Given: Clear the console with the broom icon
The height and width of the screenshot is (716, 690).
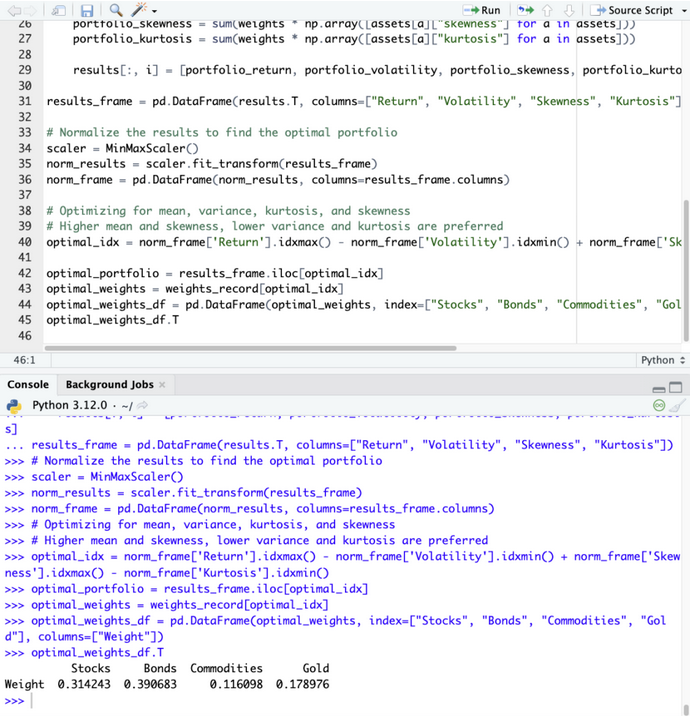Looking at the screenshot, I should click(x=678, y=405).
